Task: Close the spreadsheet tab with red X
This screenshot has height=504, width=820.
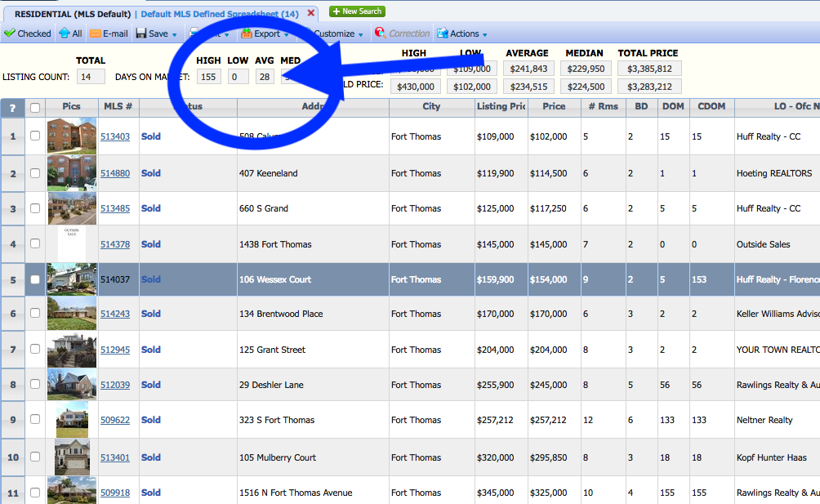Action: tap(311, 14)
